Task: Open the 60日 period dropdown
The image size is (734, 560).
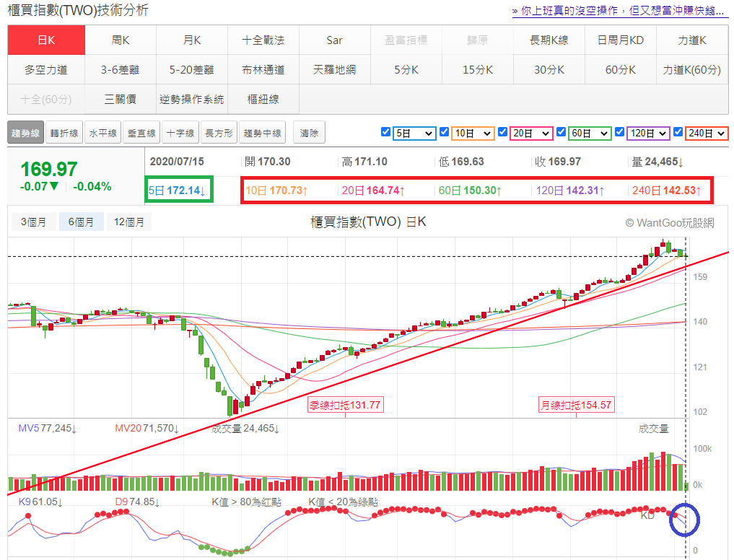Action: click(590, 134)
